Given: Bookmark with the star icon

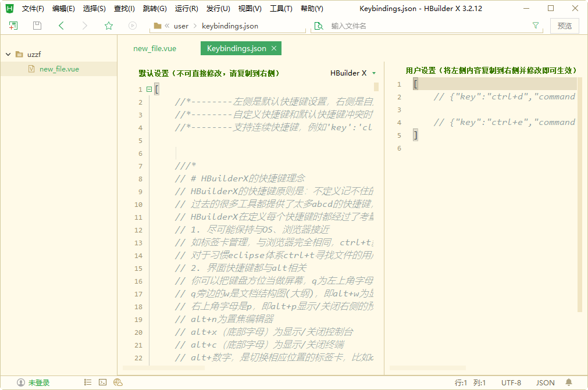Looking at the screenshot, I should tap(109, 26).
